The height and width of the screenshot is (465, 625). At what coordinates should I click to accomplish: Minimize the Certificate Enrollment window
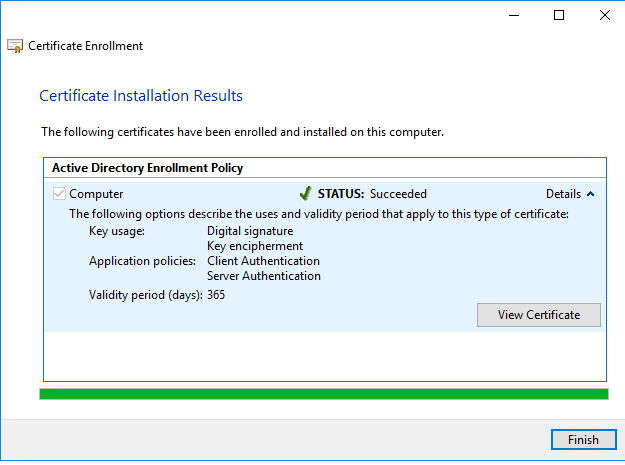(x=514, y=15)
